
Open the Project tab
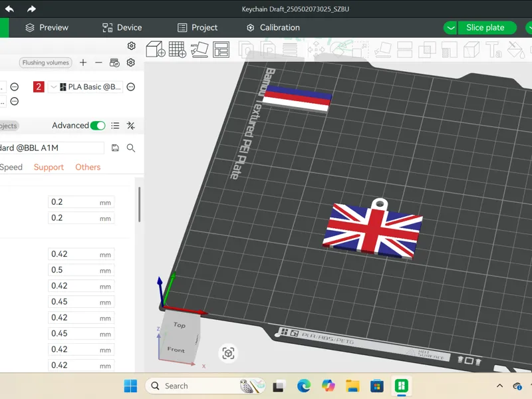198,27
